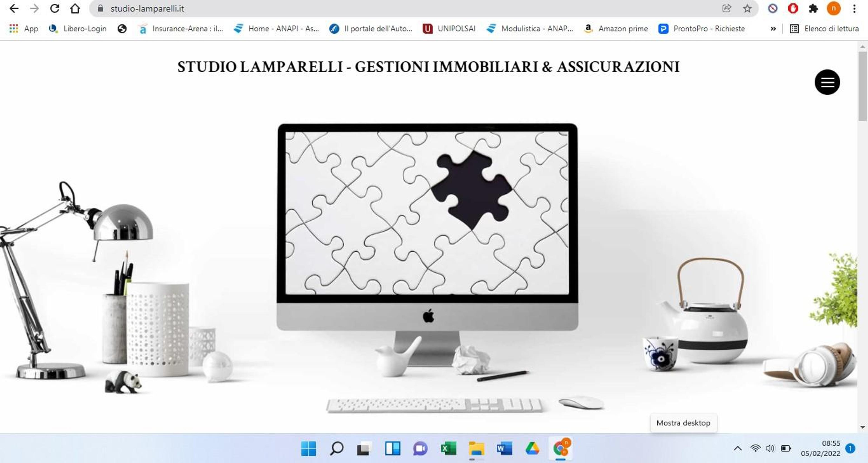Open the Insurance-Arena bookmark

(x=181, y=29)
